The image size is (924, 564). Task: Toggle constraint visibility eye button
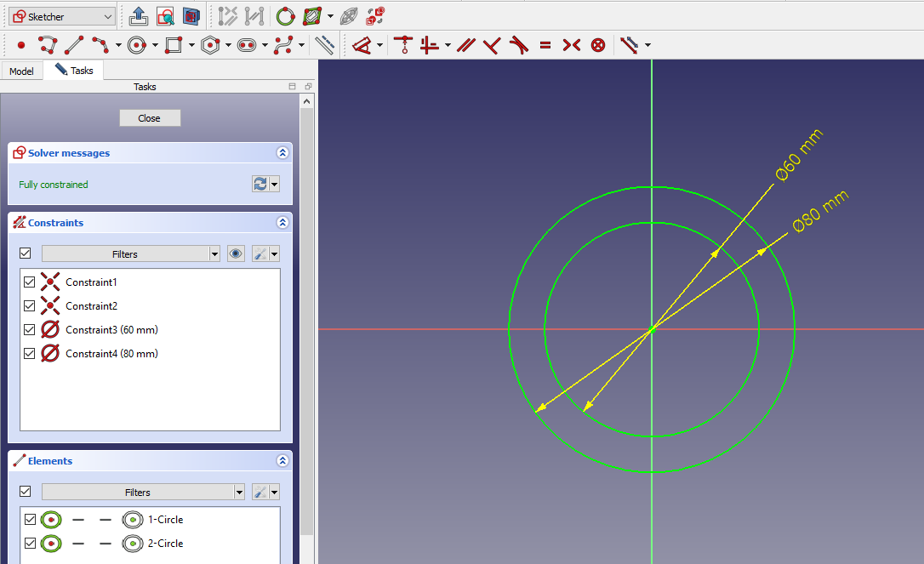[x=236, y=254]
